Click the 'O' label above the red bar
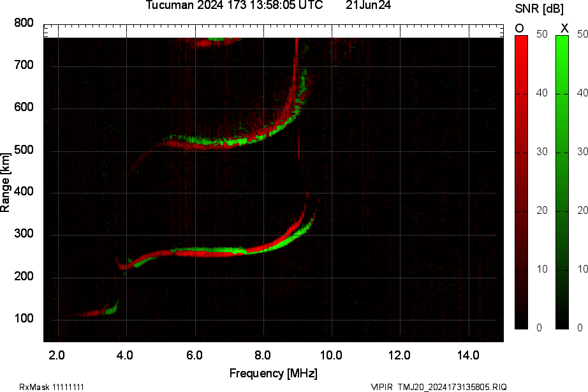The width and height of the screenshot is (588, 392). coord(519,28)
